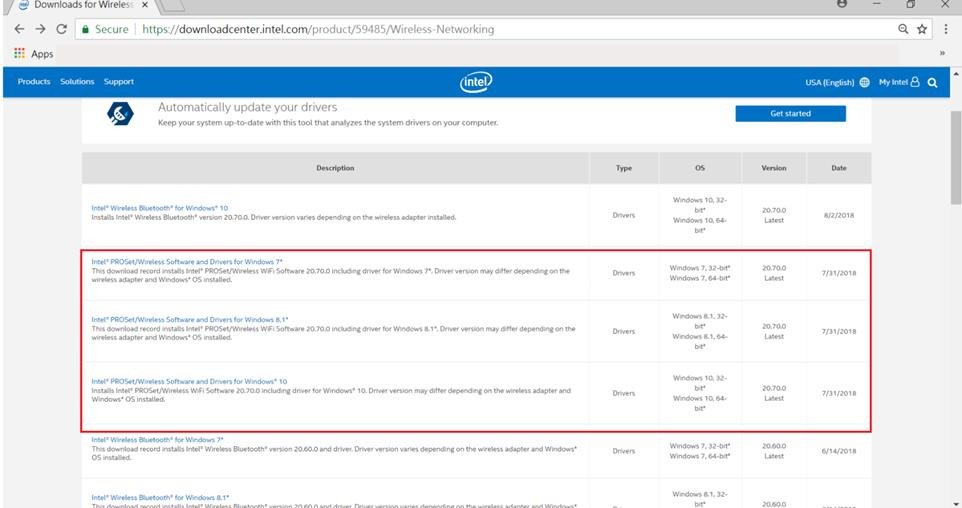Sort by the Description column header

(x=335, y=167)
